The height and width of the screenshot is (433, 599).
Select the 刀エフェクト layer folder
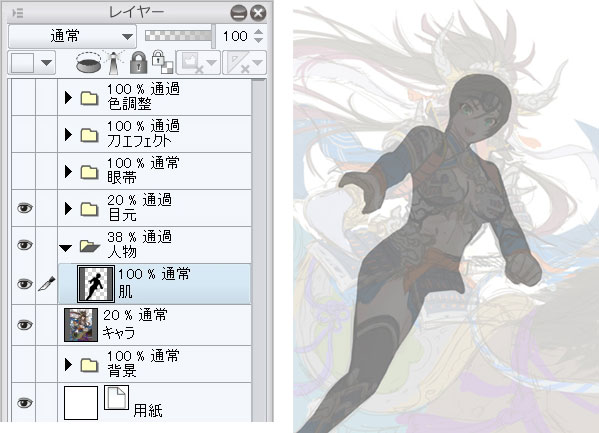(155, 134)
